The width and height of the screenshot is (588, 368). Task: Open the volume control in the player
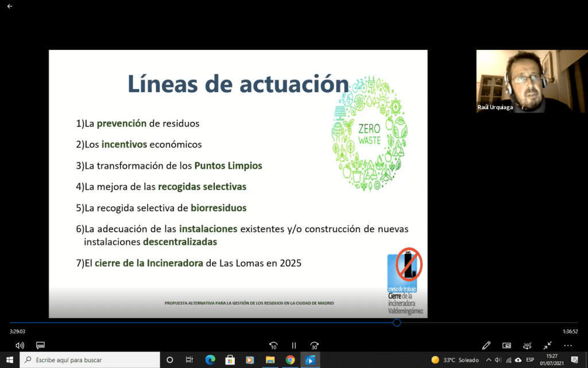point(20,346)
